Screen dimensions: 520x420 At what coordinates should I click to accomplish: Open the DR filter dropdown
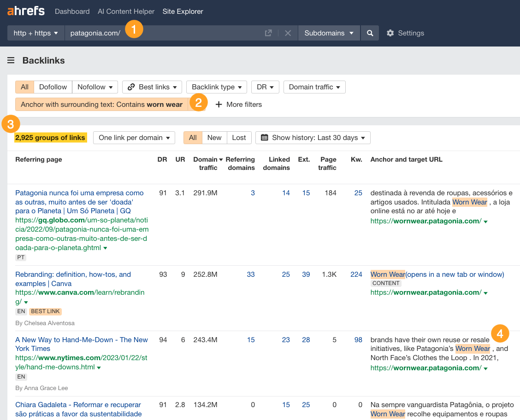click(x=265, y=87)
